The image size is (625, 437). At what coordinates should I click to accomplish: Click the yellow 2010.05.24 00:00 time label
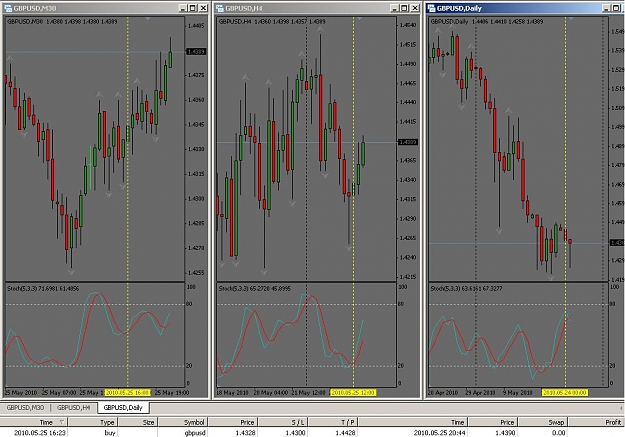565,393
